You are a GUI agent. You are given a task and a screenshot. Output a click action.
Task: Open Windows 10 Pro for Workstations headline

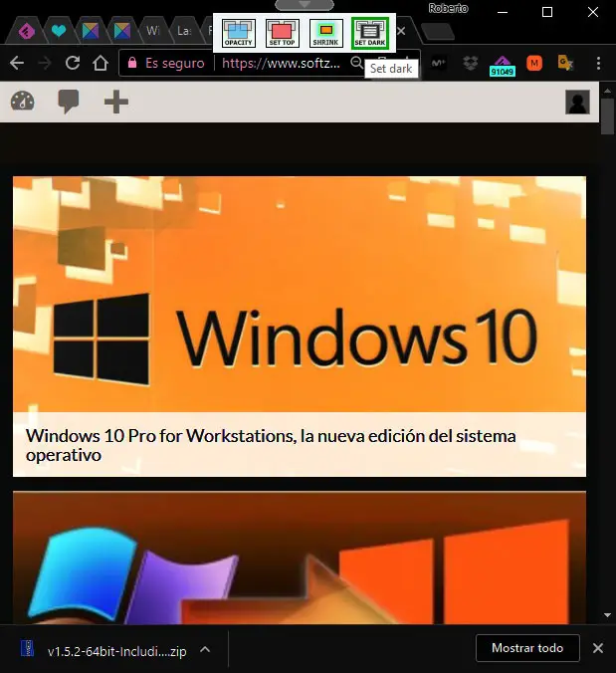click(x=271, y=445)
